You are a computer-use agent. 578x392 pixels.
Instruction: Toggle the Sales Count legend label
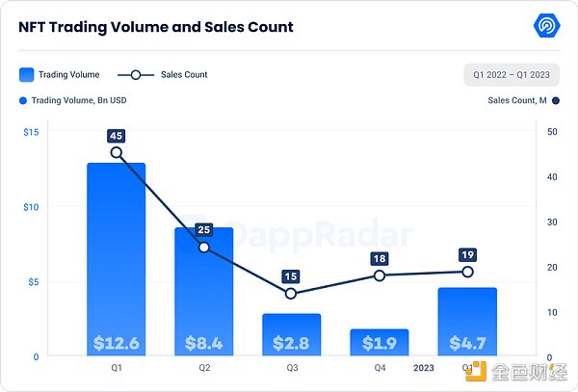(182, 74)
